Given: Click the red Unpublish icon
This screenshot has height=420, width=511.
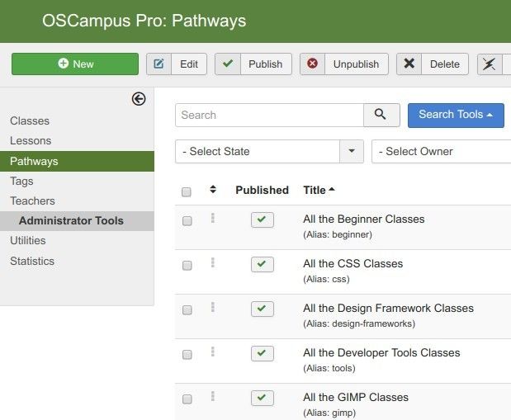Looking at the screenshot, I should coord(313,64).
